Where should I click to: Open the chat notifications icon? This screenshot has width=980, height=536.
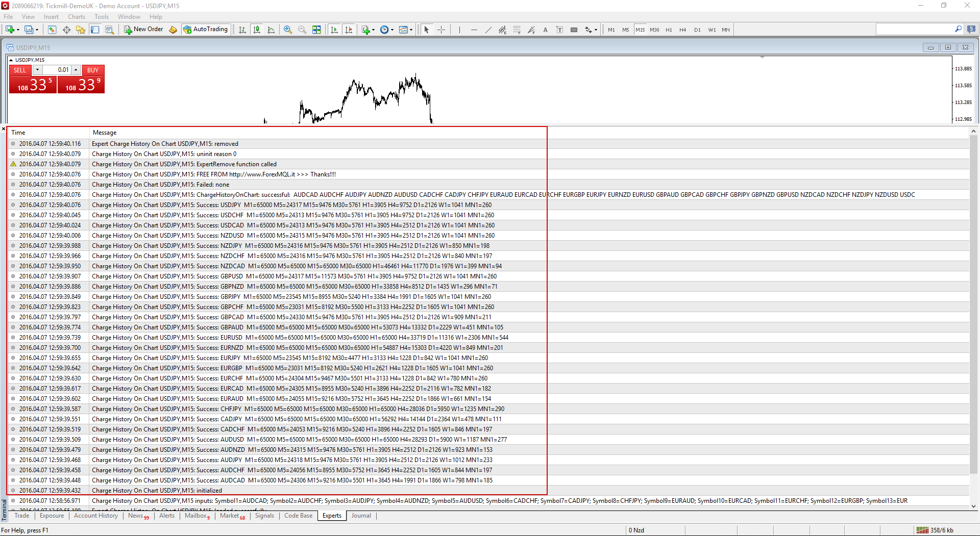(x=971, y=29)
